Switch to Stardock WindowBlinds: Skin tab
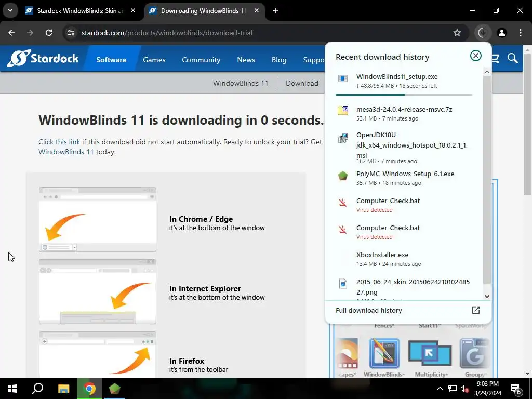532x399 pixels. pyautogui.click(x=81, y=10)
